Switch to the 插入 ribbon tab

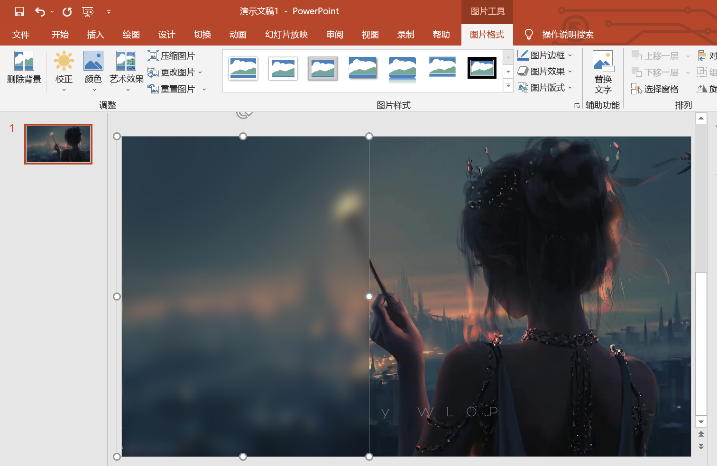95,34
